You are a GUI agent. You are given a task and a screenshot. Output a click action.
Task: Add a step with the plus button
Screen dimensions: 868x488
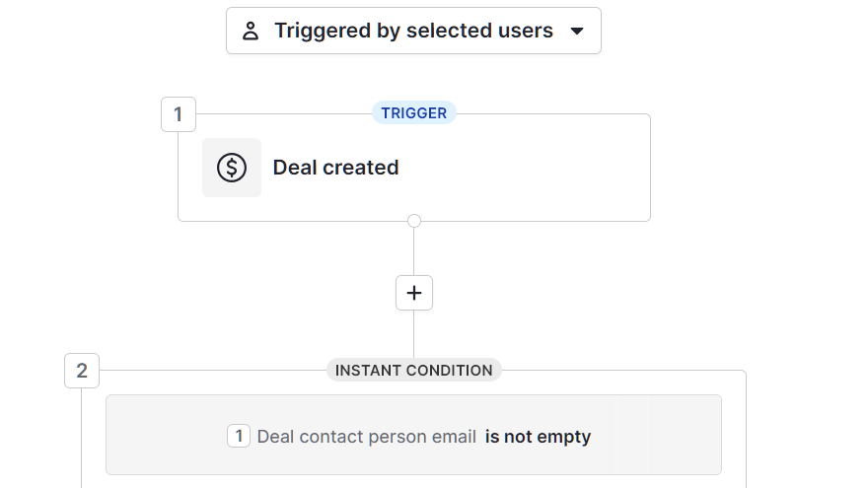point(414,293)
